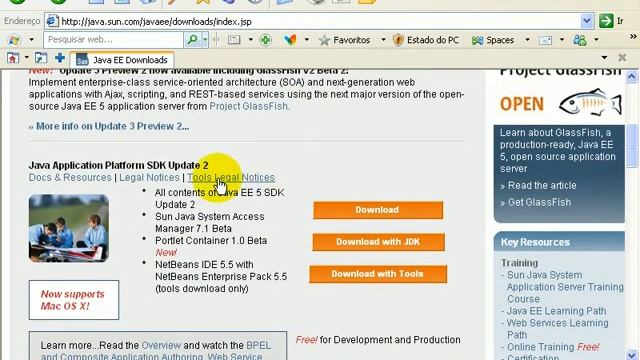This screenshot has width=640, height=360.
Task: Click the green plus toolbar icon
Action: [x=265, y=40]
